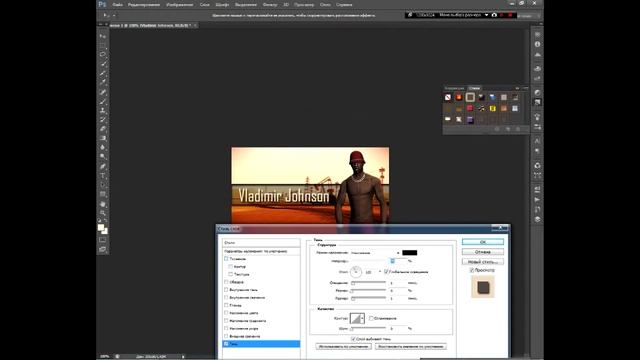Click the Новый стиль button
The width and height of the screenshot is (640, 360).
click(x=483, y=262)
